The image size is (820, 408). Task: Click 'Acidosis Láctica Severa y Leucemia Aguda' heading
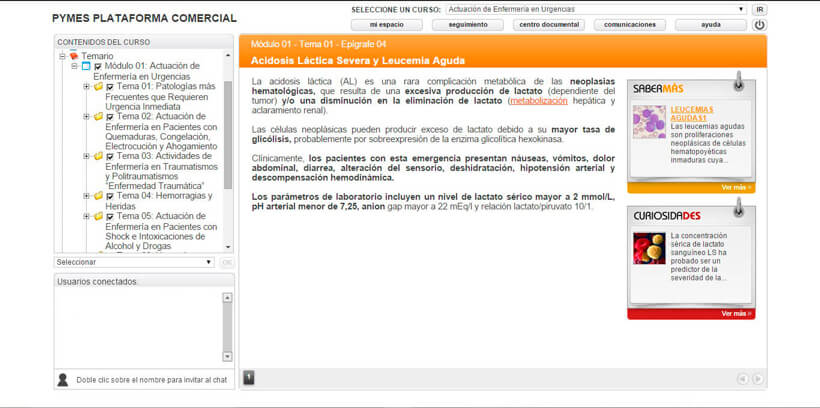(358, 61)
